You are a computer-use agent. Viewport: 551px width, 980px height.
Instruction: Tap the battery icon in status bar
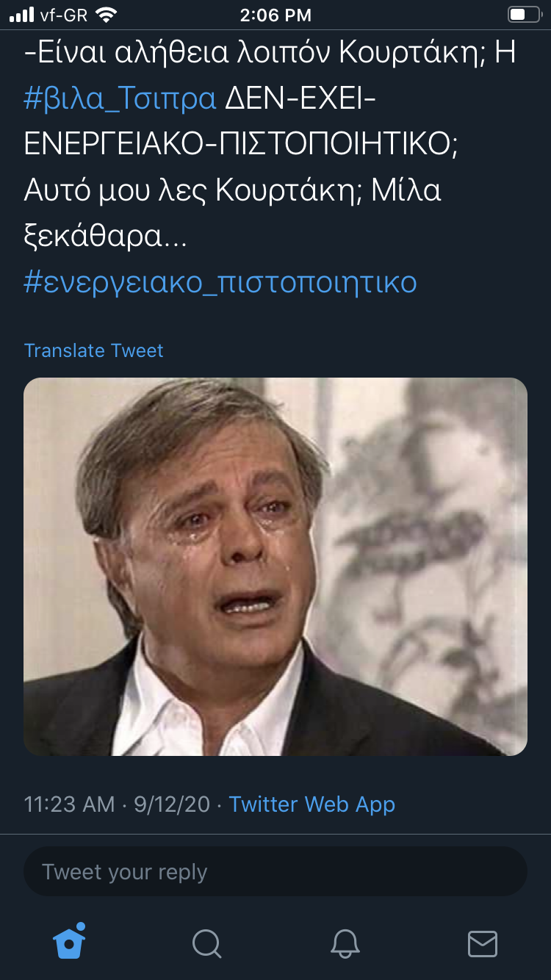click(x=524, y=15)
